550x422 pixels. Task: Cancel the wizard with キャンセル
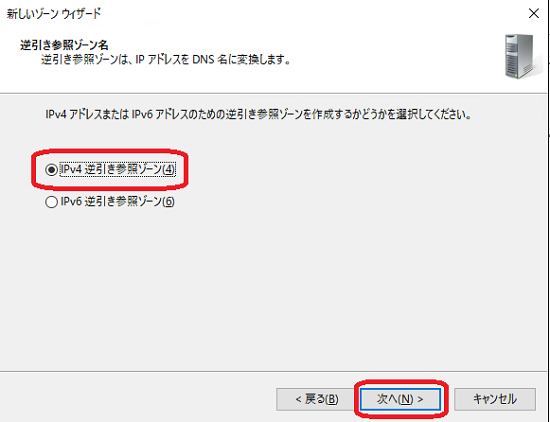pyautogui.click(x=495, y=399)
